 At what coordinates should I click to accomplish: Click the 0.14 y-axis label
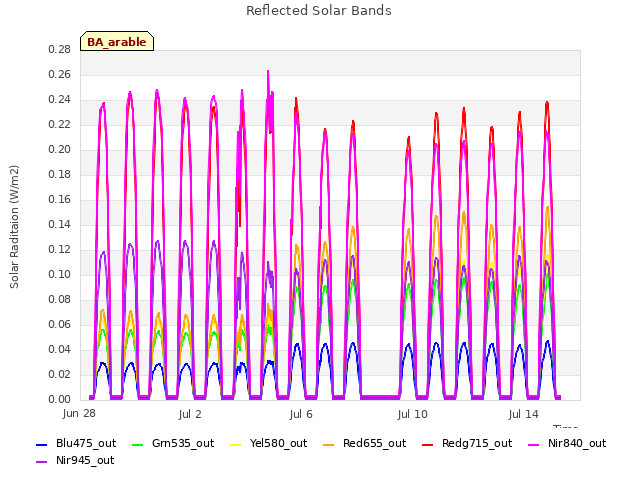point(60,224)
